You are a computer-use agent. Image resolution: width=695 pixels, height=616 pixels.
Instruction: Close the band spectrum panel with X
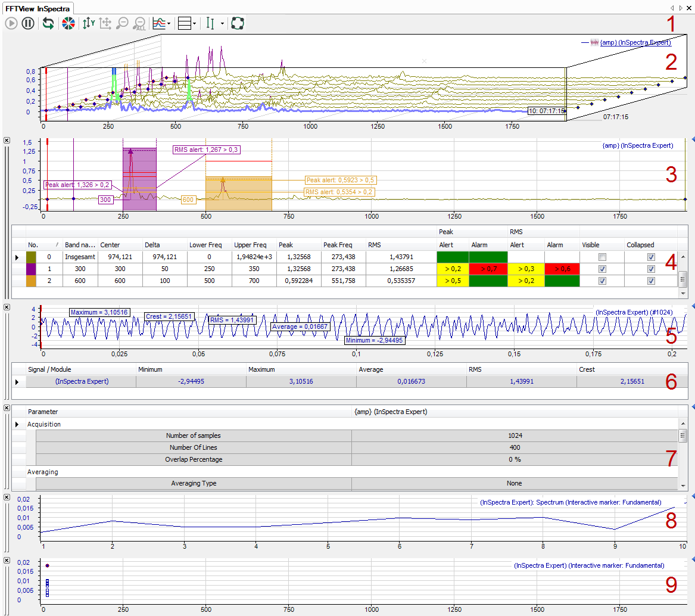coord(7,140)
